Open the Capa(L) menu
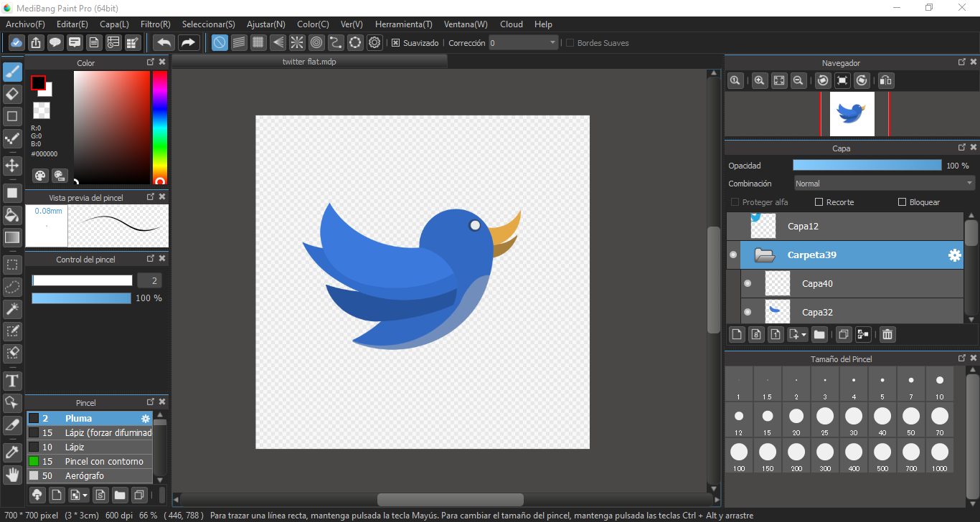980x522 pixels. click(114, 24)
